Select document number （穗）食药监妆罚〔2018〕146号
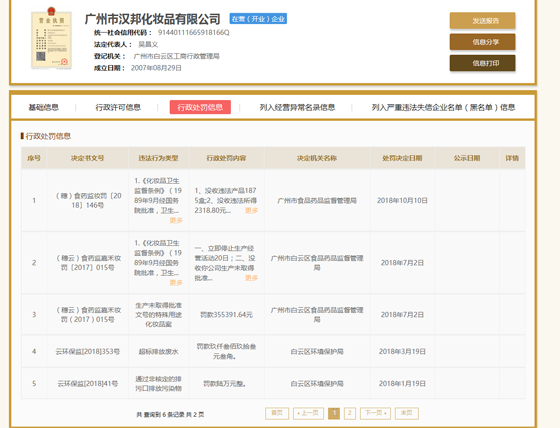 coord(88,200)
